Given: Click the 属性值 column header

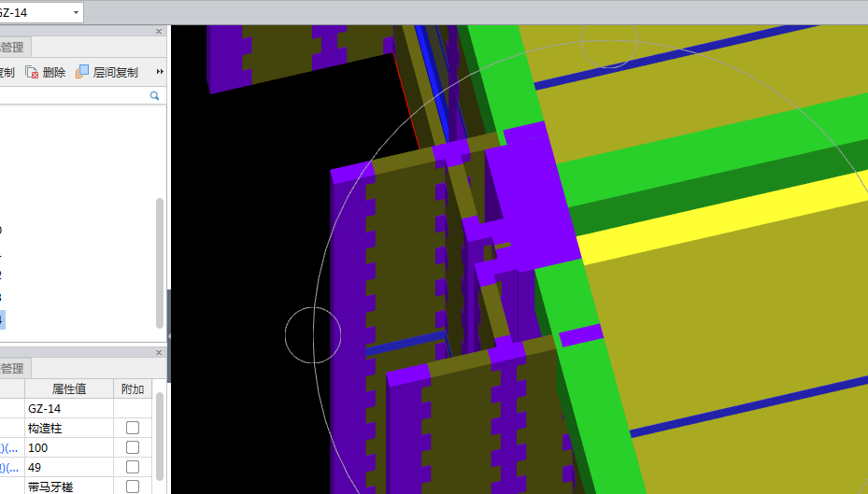Looking at the screenshot, I should tap(69, 388).
